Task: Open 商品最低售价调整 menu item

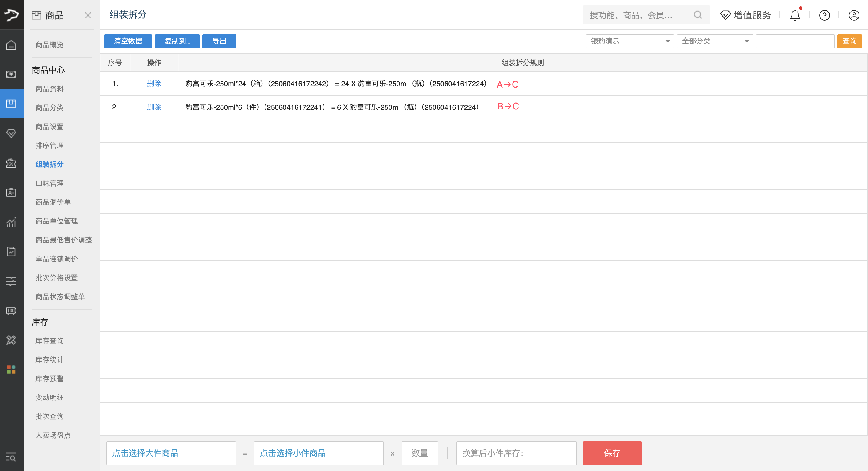Action: [64, 240]
